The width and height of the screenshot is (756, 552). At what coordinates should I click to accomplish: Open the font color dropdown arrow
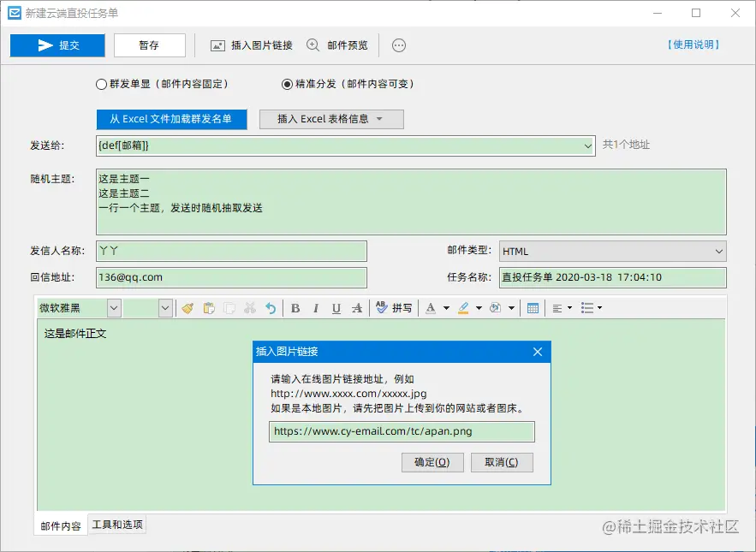(446, 308)
